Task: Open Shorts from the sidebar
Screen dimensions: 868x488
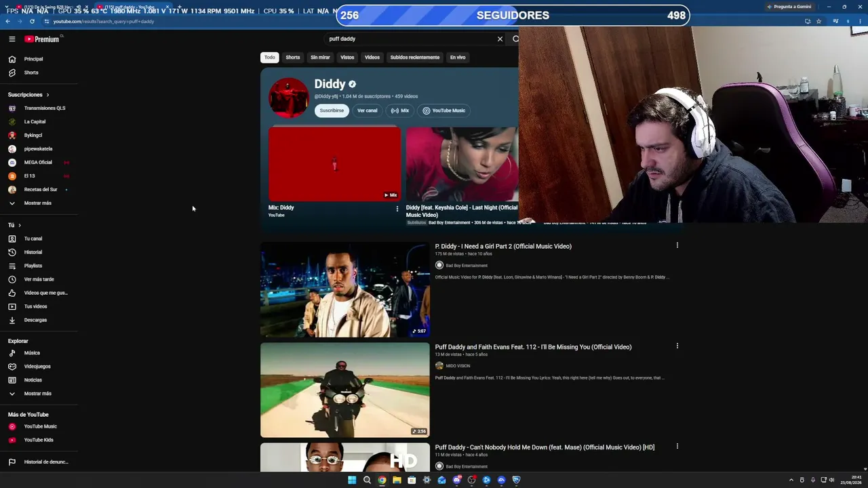Action: pos(31,73)
